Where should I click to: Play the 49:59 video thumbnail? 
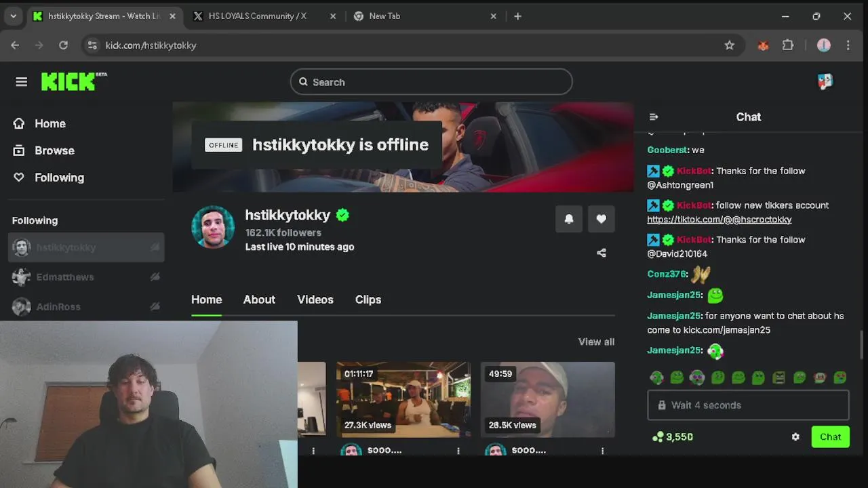pyautogui.click(x=548, y=399)
